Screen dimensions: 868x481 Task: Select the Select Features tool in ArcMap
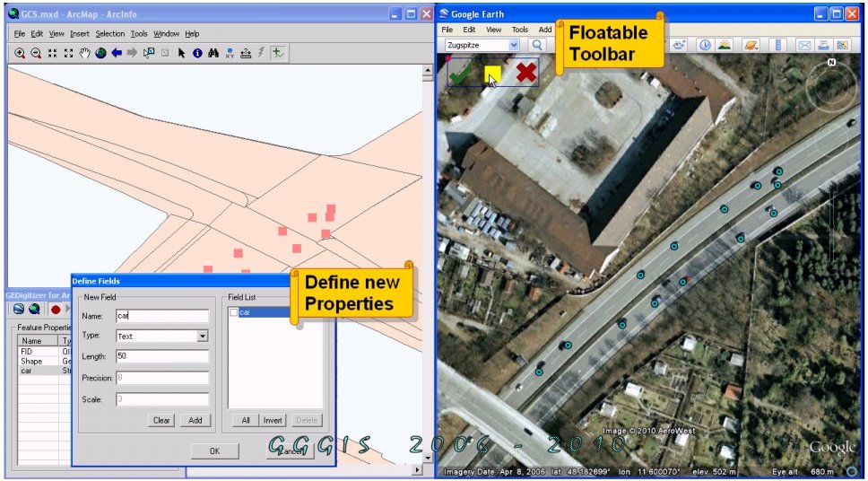pos(148,53)
